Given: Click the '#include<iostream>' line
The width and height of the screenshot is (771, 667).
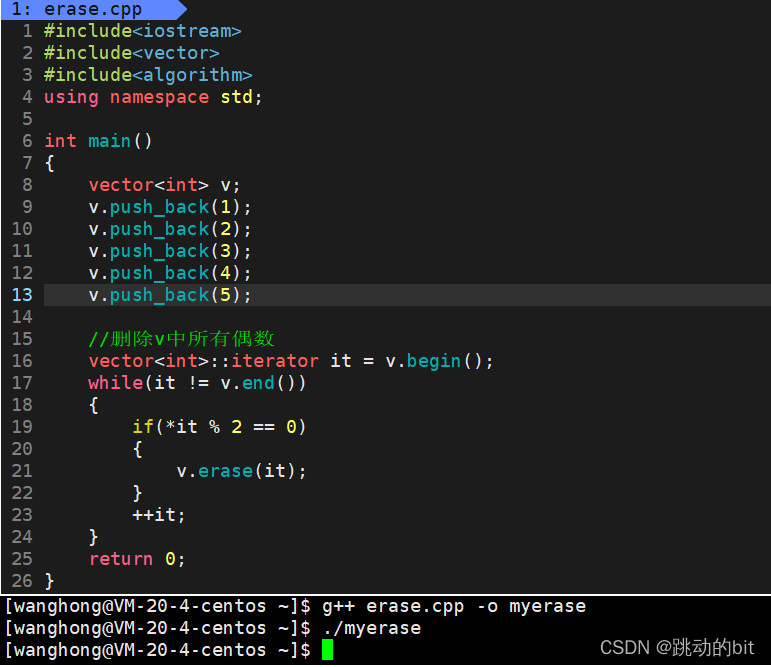Looking at the screenshot, I should (x=143, y=31).
